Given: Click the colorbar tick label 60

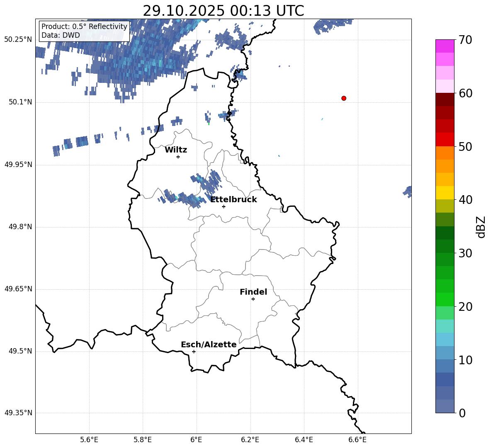Looking at the screenshot, I should point(465,93).
